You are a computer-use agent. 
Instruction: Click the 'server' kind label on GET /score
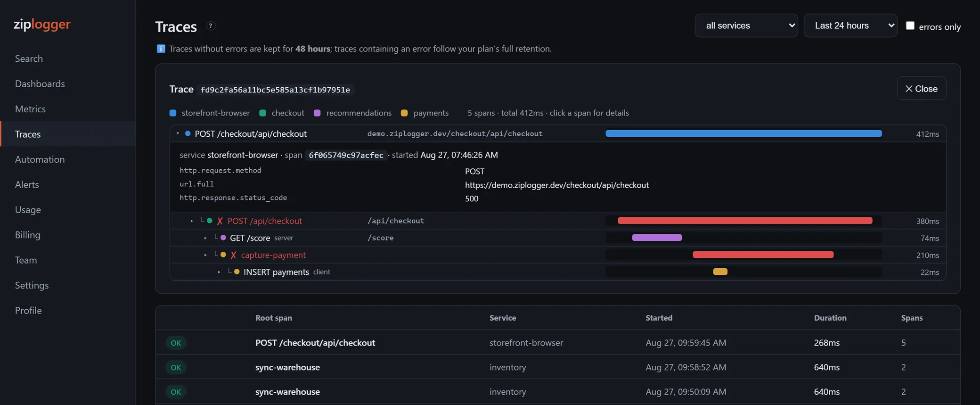(284, 238)
